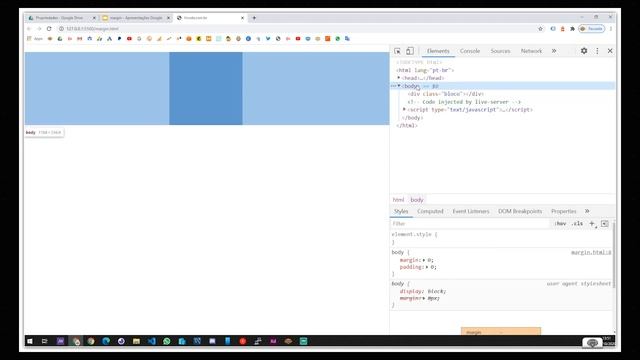
Task: Switch to the Elements tab
Action: 438,51
